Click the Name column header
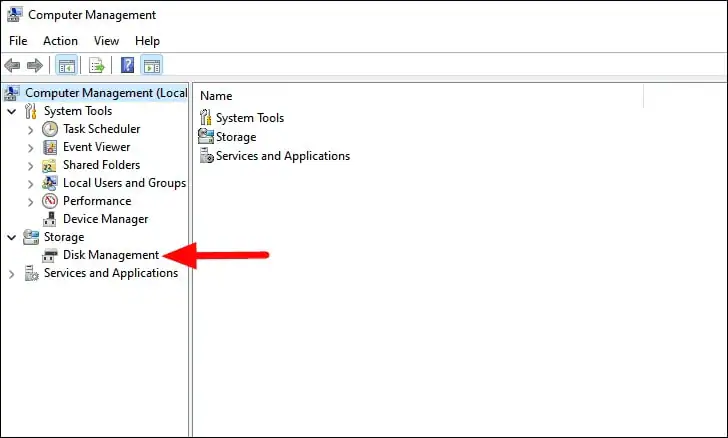The height and width of the screenshot is (438, 728). pos(216,96)
